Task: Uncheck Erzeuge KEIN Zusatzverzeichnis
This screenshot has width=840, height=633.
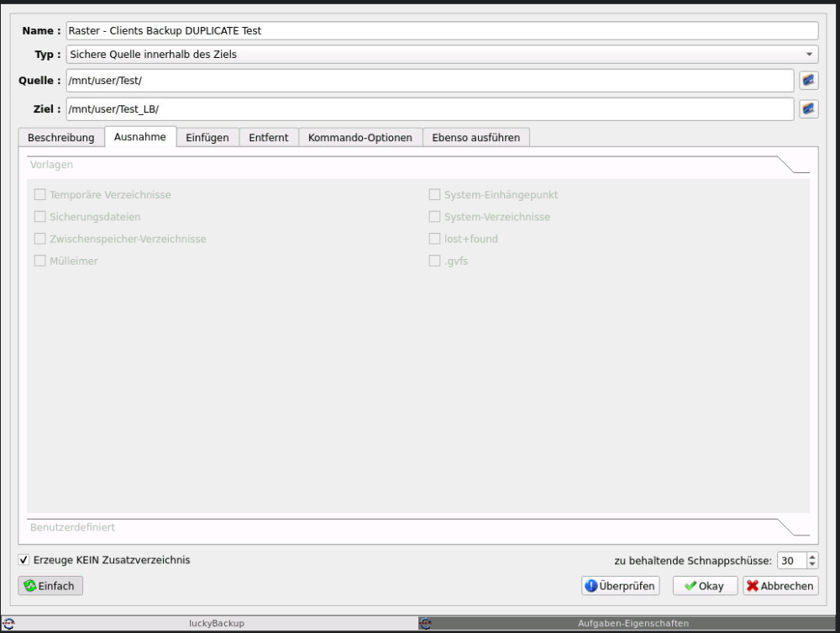Action: click(x=24, y=560)
